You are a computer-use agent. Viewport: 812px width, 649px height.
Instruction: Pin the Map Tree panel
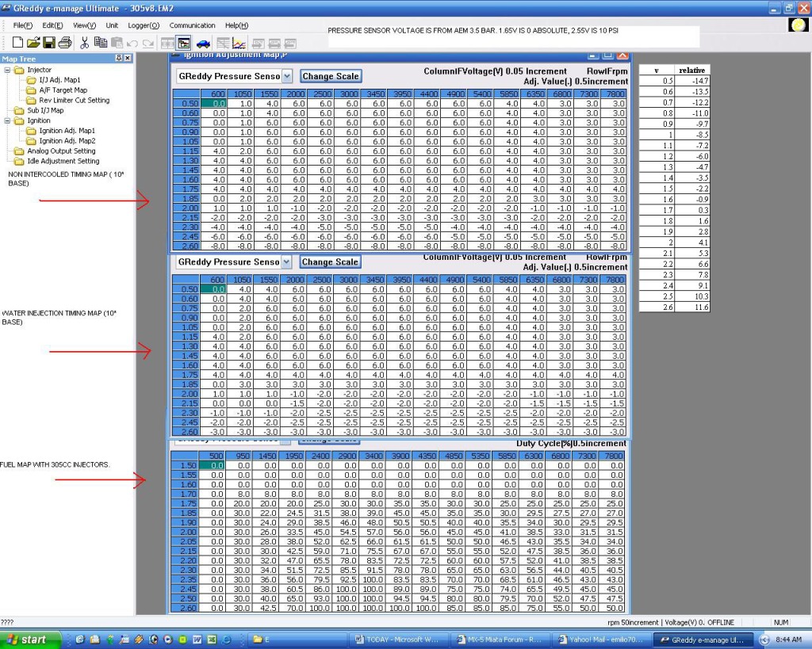click(x=118, y=59)
